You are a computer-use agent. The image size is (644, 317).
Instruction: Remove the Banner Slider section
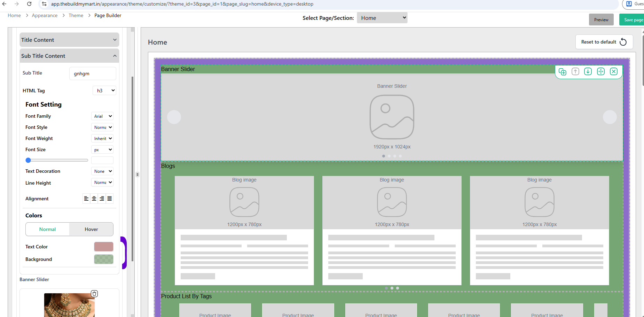pyautogui.click(x=614, y=71)
